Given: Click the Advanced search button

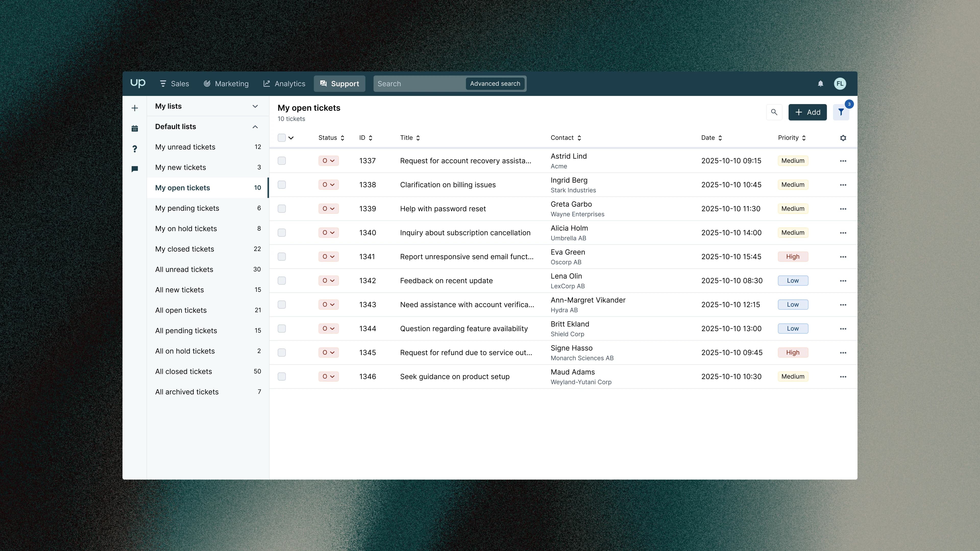Looking at the screenshot, I should click(x=495, y=84).
